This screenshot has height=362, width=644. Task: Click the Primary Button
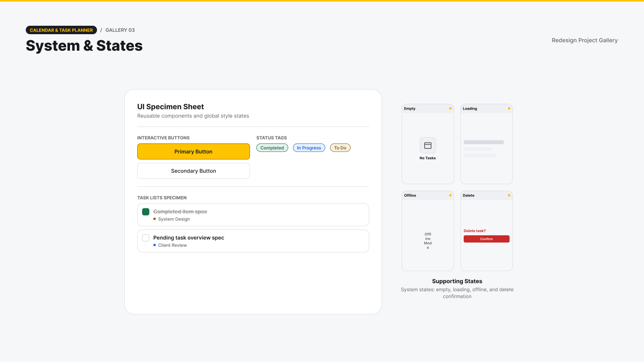coord(194,152)
